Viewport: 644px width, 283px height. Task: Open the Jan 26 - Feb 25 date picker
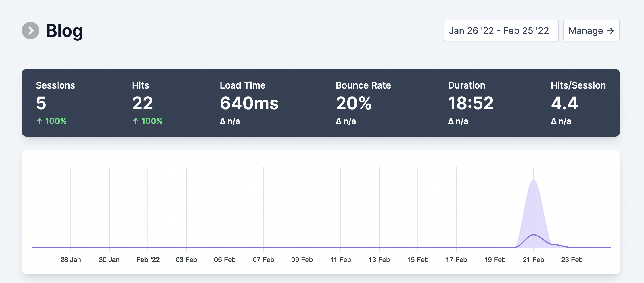501,30
